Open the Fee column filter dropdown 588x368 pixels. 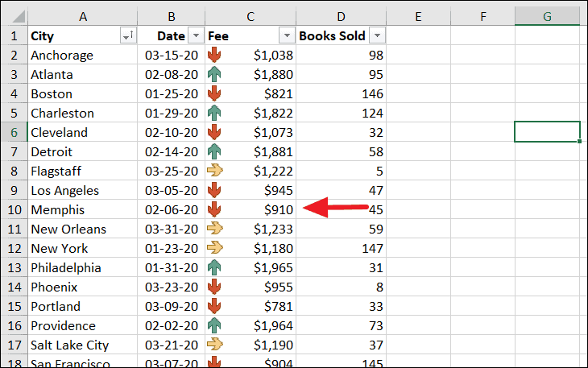[x=287, y=36]
